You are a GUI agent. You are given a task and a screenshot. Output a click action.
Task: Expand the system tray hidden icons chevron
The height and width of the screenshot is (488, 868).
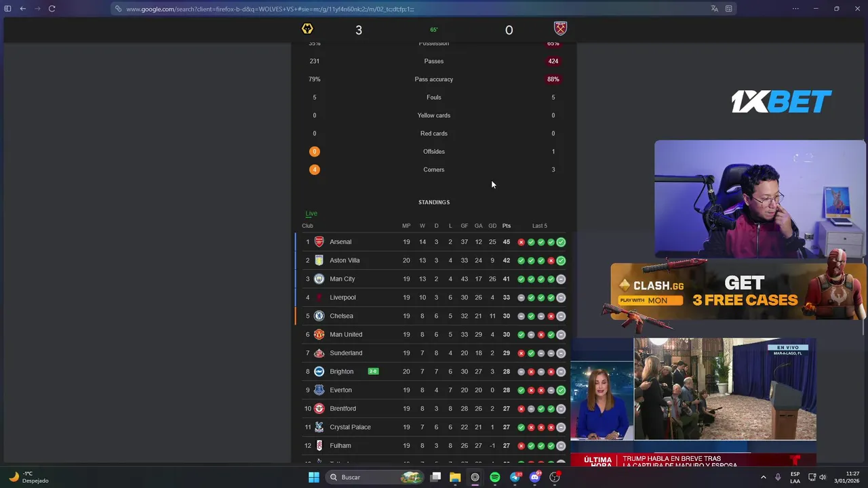pyautogui.click(x=763, y=477)
